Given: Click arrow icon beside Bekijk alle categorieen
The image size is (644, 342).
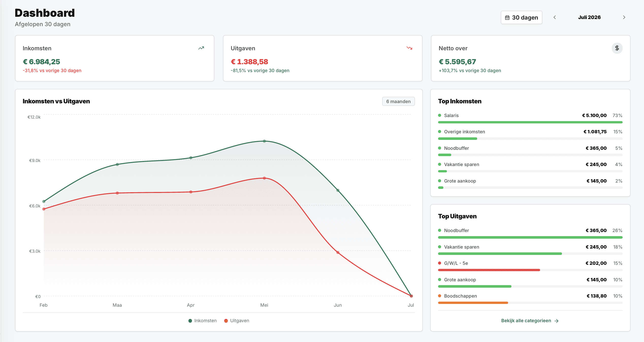Looking at the screenshot, I should pos(557,321).
